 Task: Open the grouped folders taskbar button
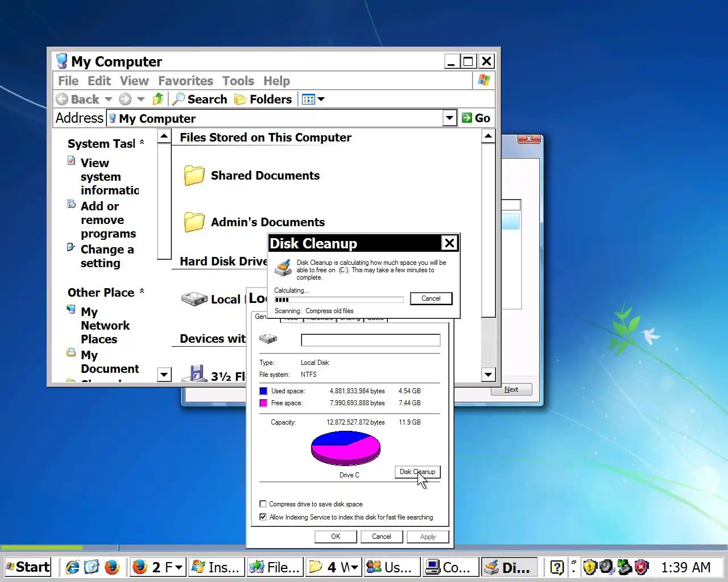[333, 567]
